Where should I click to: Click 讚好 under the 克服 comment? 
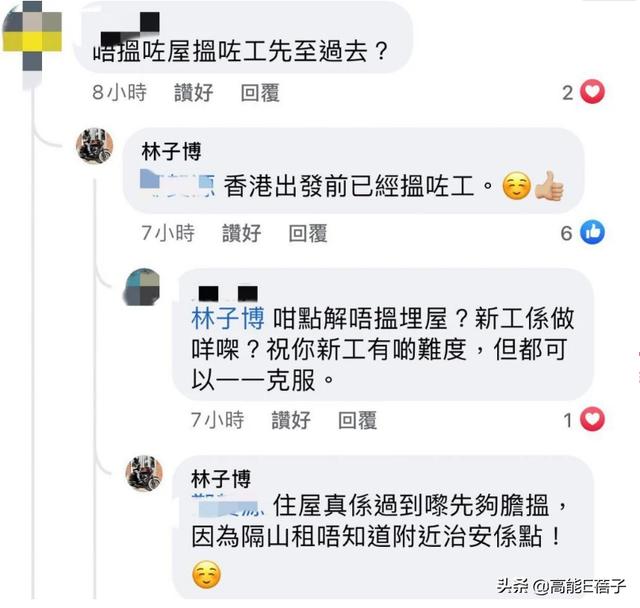click(x=291, y=420)
